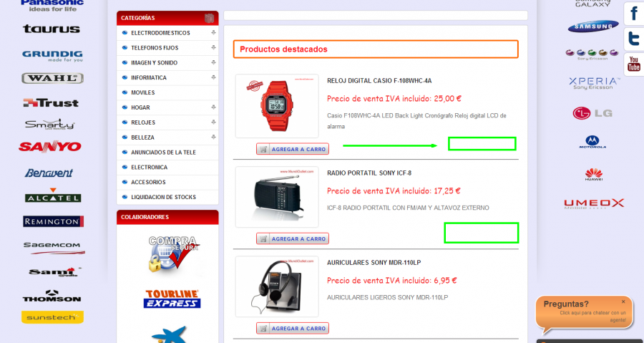
Task: Open ANUNCIADOS DE LA TELE category
Action: pos(163,153)
